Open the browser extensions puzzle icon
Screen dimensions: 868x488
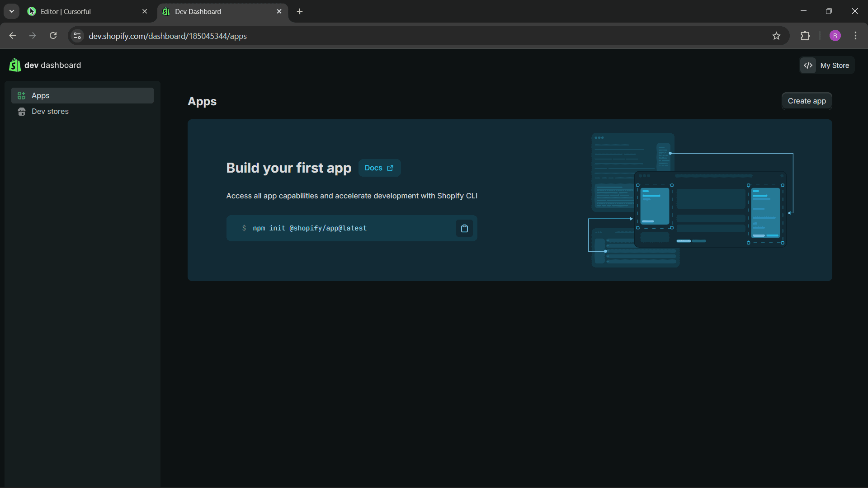pos(805,36)
